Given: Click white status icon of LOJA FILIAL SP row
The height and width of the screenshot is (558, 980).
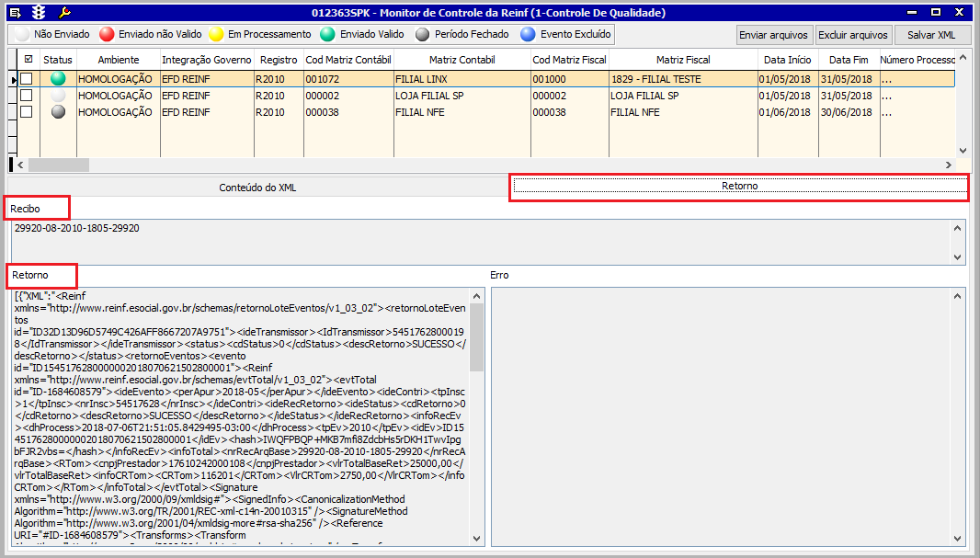Looking at the screenshot, I should pyautogui.click(x=58, y=95).
